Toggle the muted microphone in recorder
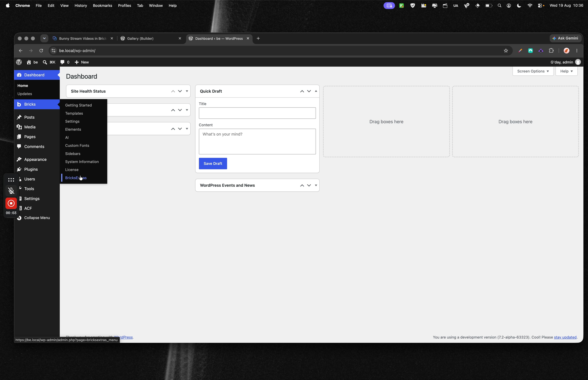 pos(11,191)
